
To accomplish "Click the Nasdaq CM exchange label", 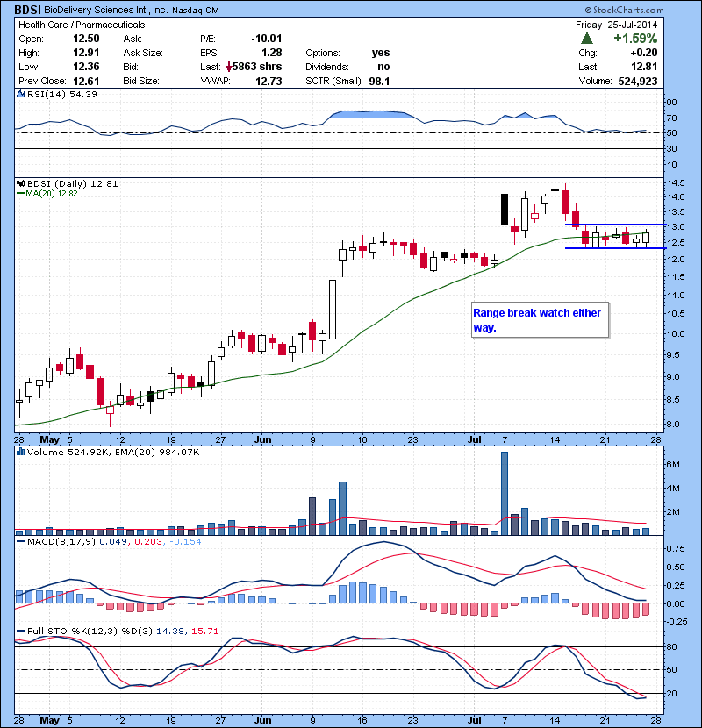I will (x=195, y=11).
